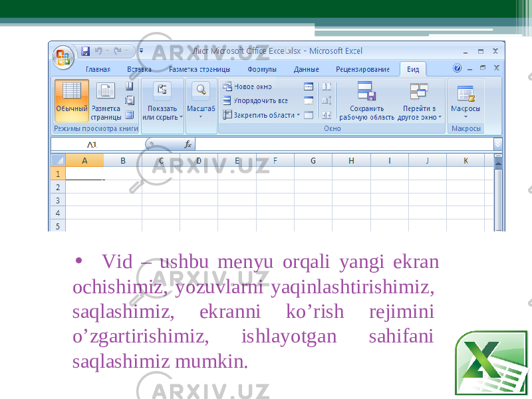Click the Упорядочить все button

[x=255, y=101]
